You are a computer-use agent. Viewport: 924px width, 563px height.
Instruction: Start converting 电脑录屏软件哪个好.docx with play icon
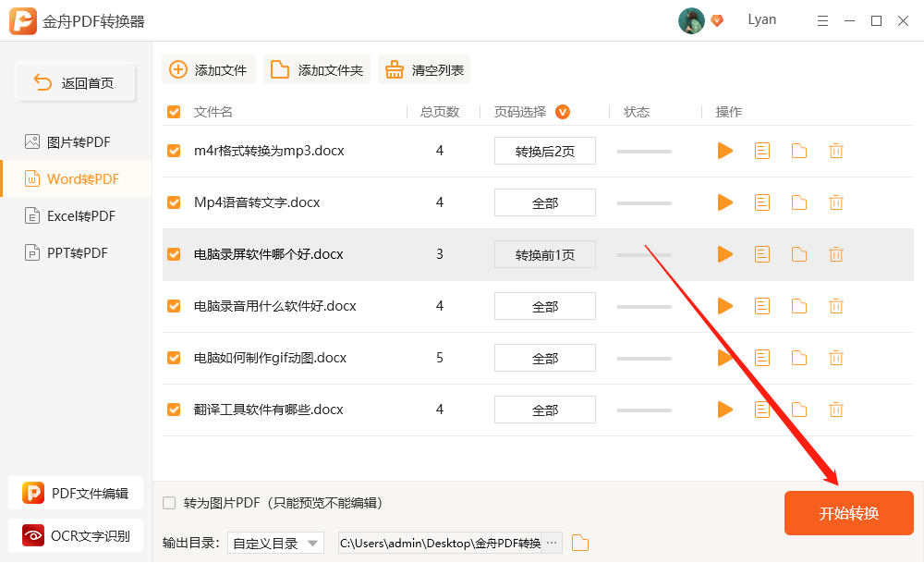pos(724,254)
